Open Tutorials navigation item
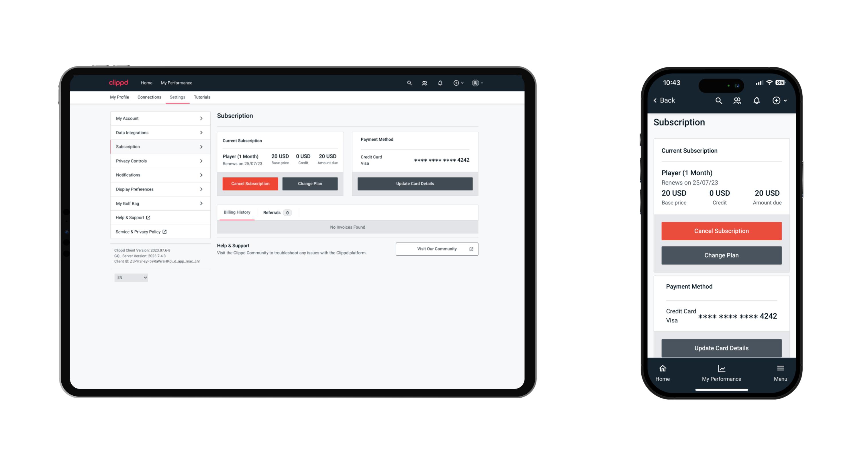Viewport: 868px width, 467px height. (201, 97)
